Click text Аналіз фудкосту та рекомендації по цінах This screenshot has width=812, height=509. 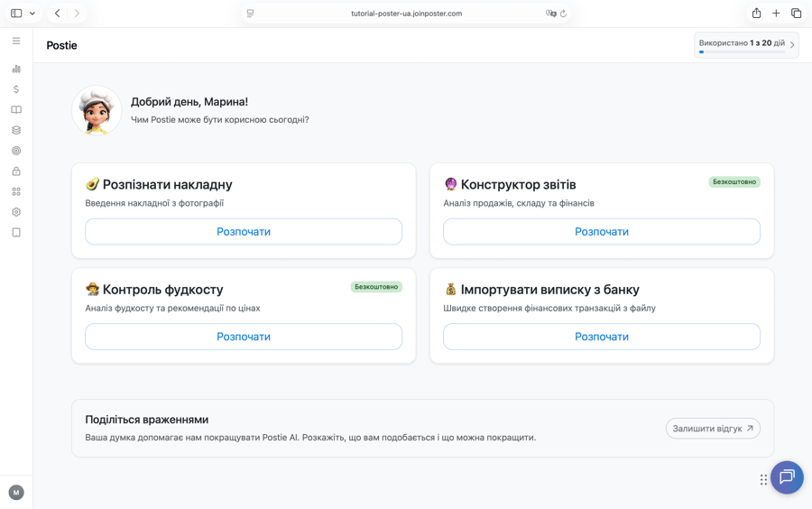coord(172,309)
